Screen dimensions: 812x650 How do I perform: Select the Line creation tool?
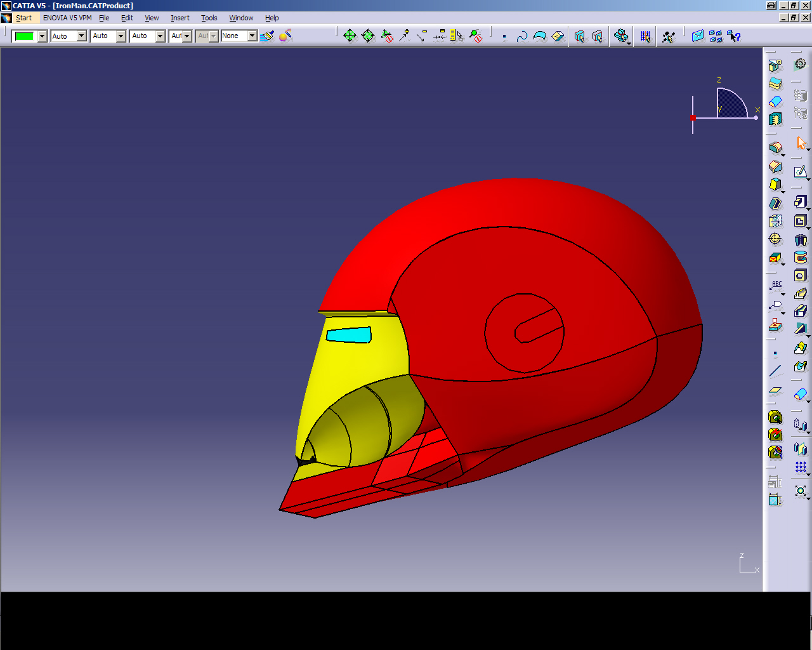point(775,371)
